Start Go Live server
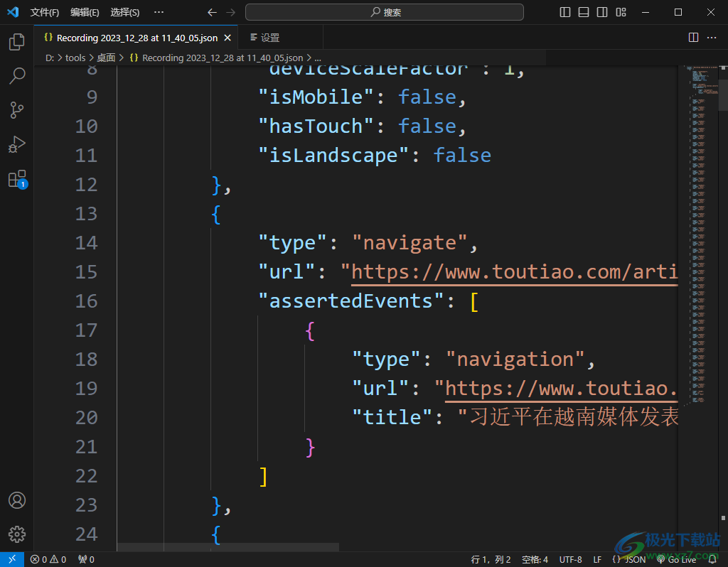 (677, 560)
